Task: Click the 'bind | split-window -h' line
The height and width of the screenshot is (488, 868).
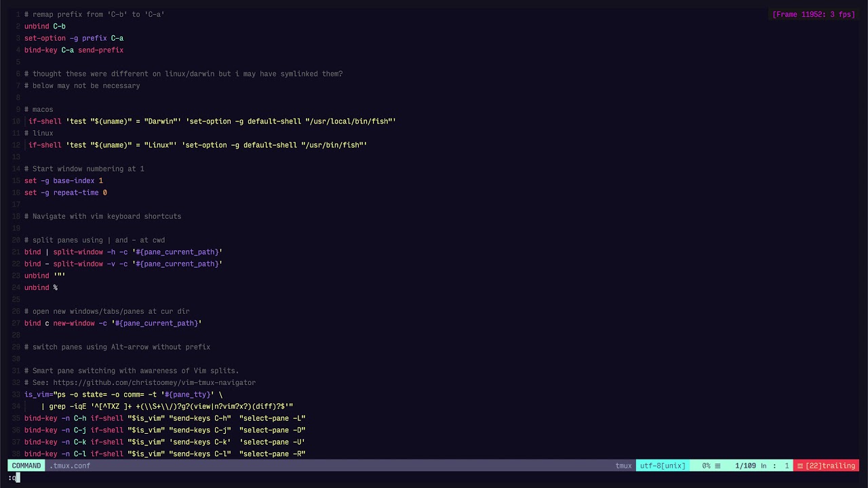Action: click(123, 252)
